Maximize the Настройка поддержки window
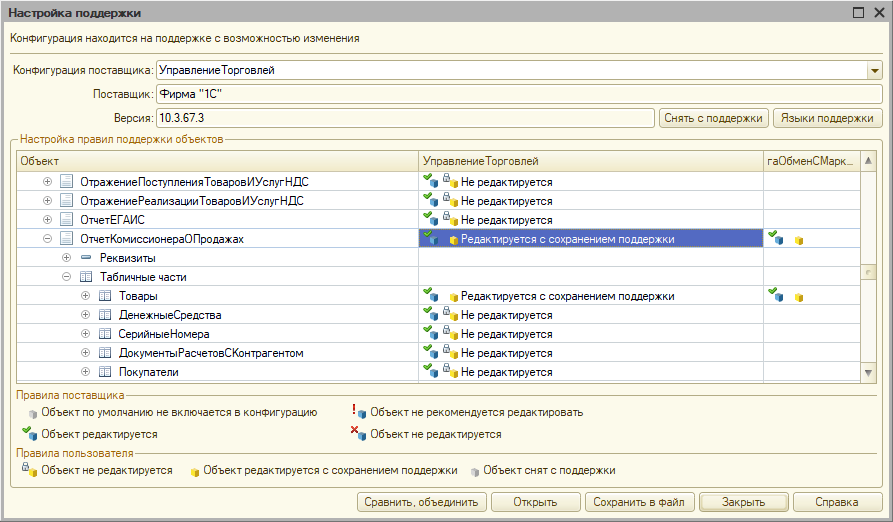This screenshot has width=893, height=522. [x=858, y=13]
